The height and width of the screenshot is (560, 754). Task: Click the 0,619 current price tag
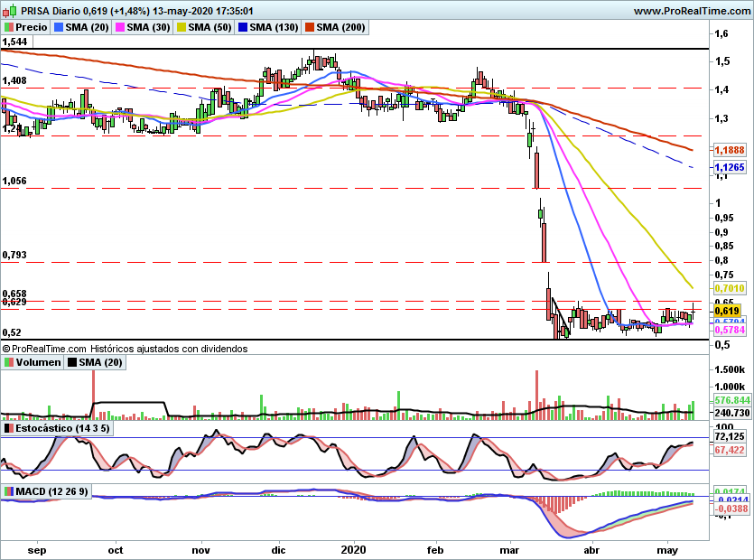click(x=726, y=310)
